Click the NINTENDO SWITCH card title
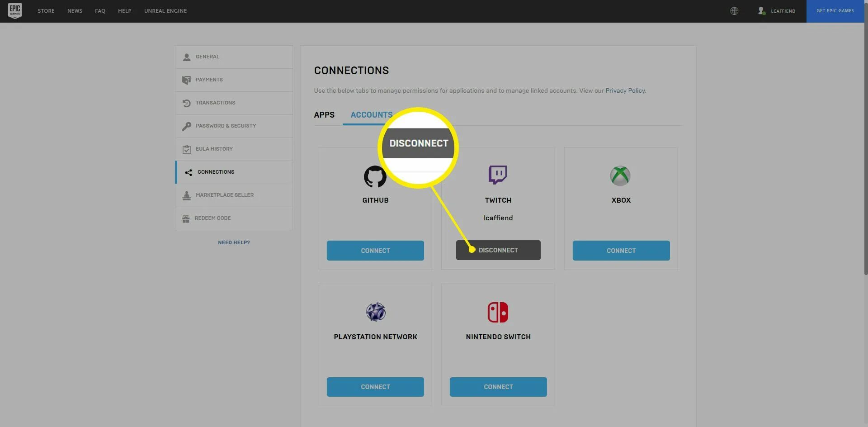The width and height of the screenshot is (868, 427). pyautogui.click(x=498, y=337)
